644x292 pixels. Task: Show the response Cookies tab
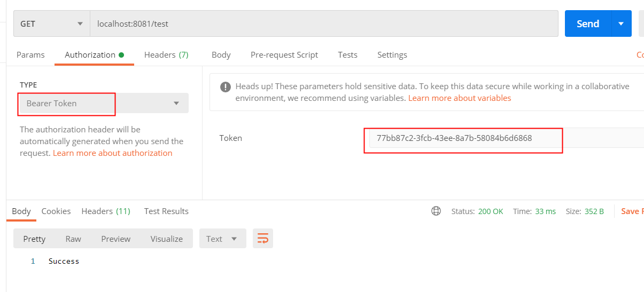click(56, 211)
